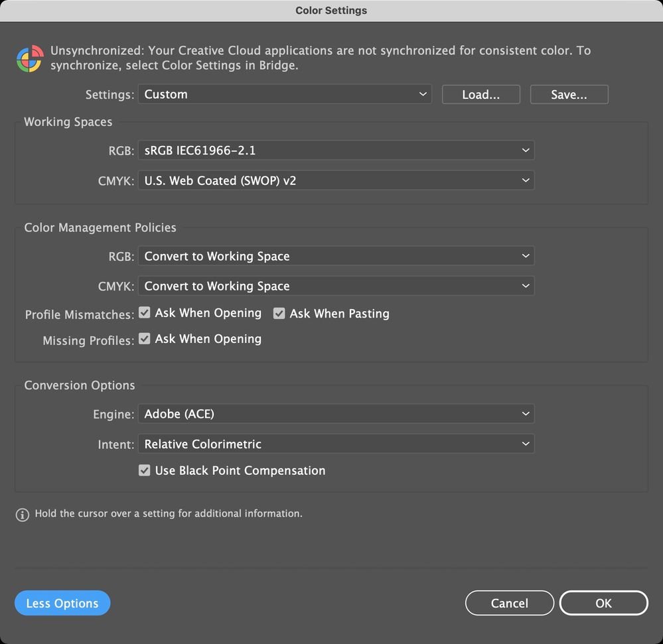Click the Settings: label
Viewport: 663px width, 644px height.
click(x=110, y=95)
